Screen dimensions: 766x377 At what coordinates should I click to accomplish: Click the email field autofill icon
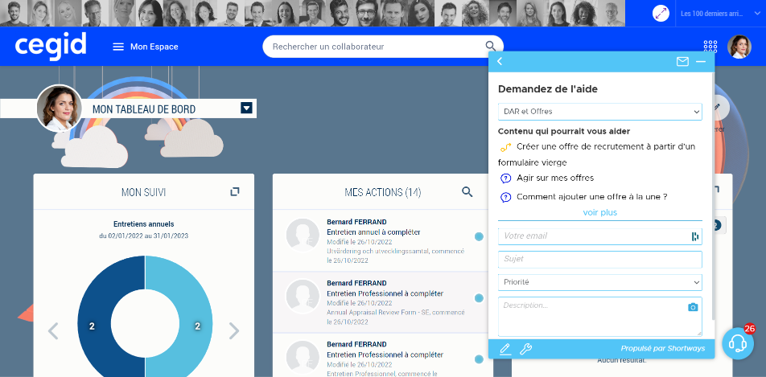pos(695,236)
